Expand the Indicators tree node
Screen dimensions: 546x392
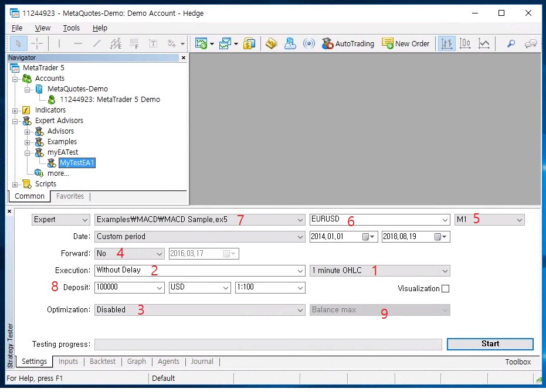point(15,111)
